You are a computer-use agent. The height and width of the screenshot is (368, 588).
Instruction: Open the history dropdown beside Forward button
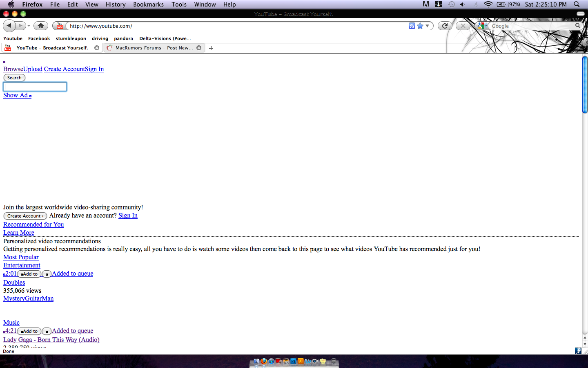coord(29,26)
